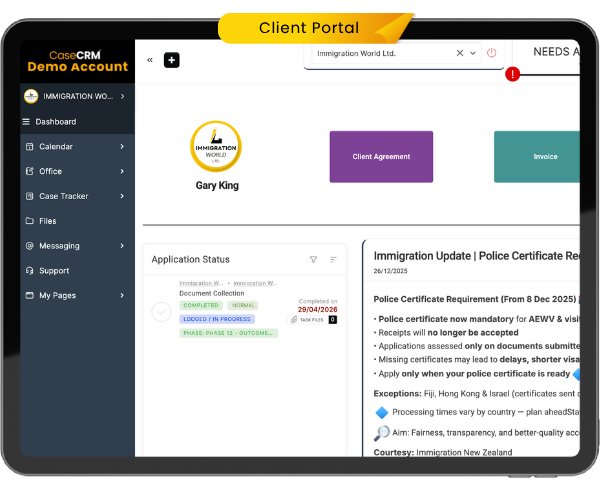Viewport: 600px width, 480px height.
Task: Open the Client Agreement tile
Action: tap(381, 157)
